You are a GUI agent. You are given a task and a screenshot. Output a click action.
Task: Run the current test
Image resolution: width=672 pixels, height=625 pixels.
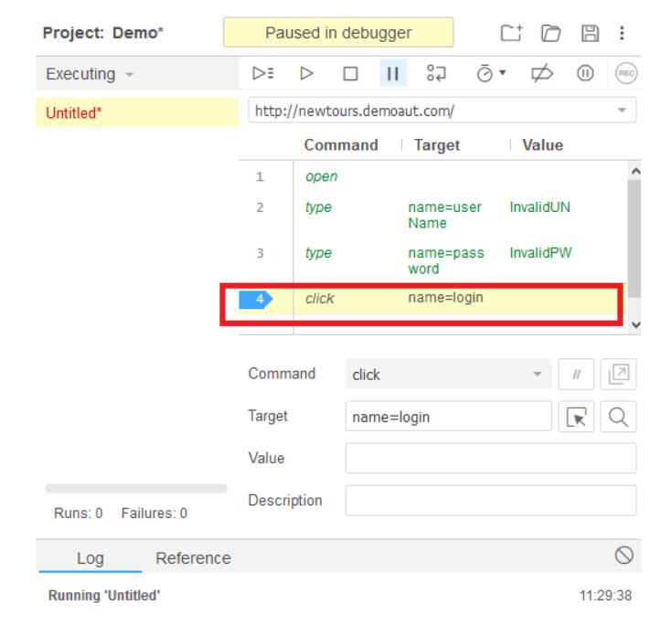307,74
